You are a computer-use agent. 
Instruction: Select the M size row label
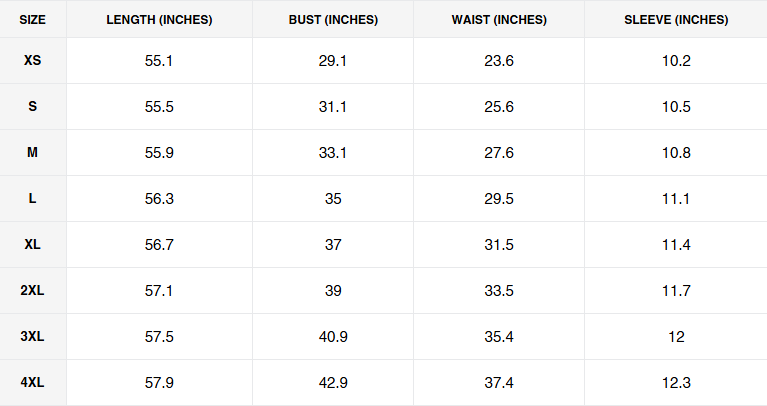click(x=33, y=153)
